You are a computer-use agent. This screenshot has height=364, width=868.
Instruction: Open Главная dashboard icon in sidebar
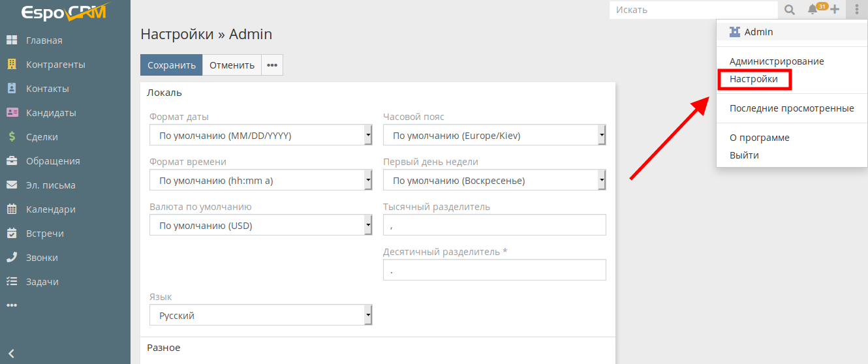coord(11,40)
